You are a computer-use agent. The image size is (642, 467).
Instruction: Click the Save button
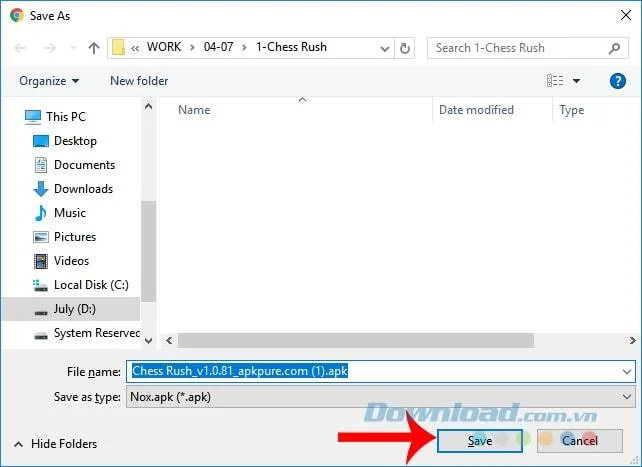coord(479,441)
